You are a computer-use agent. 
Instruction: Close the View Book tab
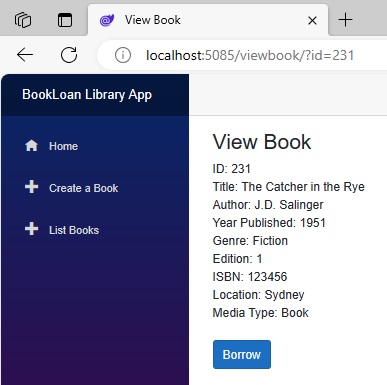point(312,21)
